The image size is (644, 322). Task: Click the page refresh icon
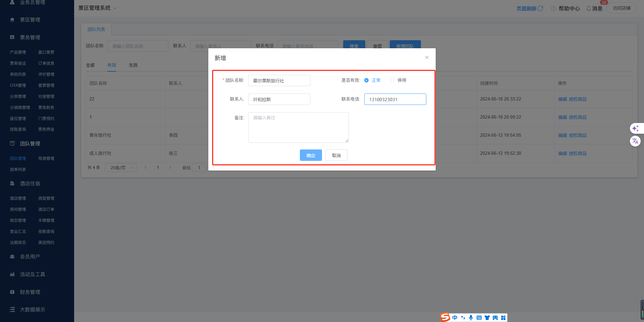tap(540, 8)
